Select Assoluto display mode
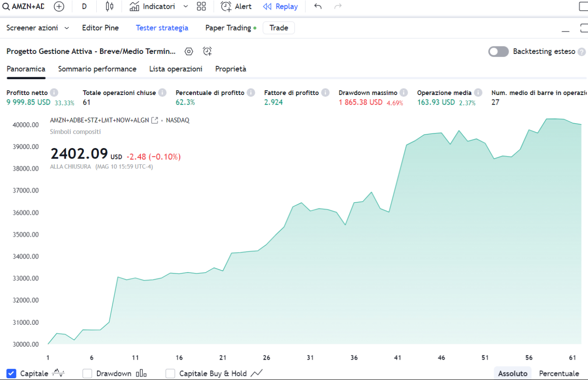This screenshot has height=380, width=588. 513,373
